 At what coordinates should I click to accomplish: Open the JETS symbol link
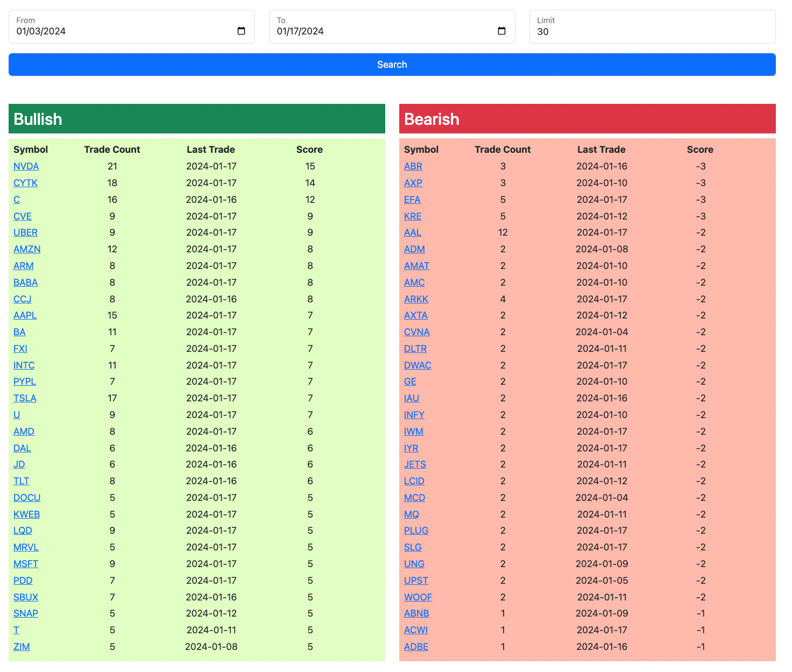tap(415, 464)
